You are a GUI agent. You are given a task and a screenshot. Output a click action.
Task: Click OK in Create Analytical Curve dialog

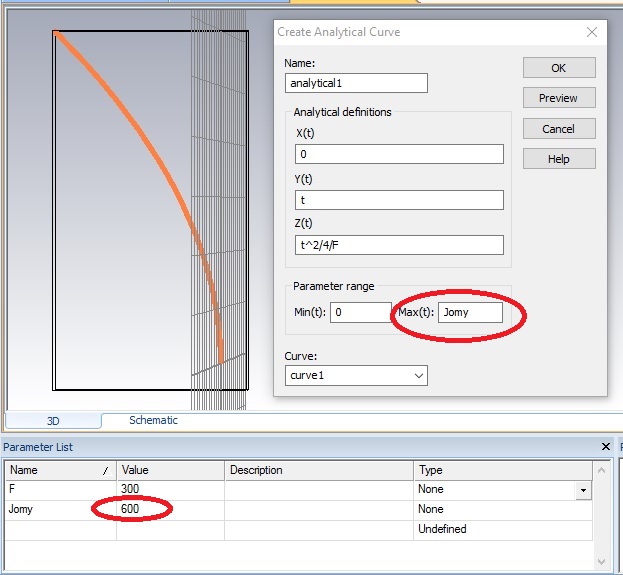(x=559, y=68)
